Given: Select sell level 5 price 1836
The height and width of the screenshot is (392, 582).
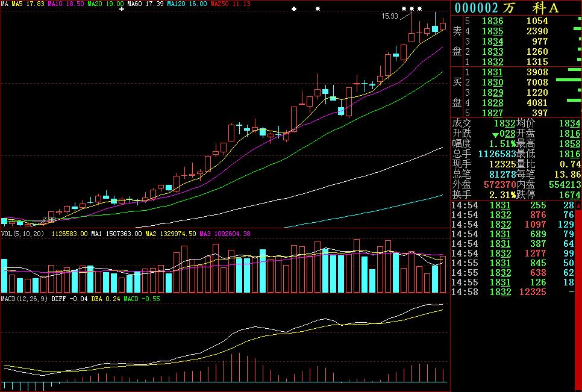Looking at the screenshot, I should click(x=492, y=21).
